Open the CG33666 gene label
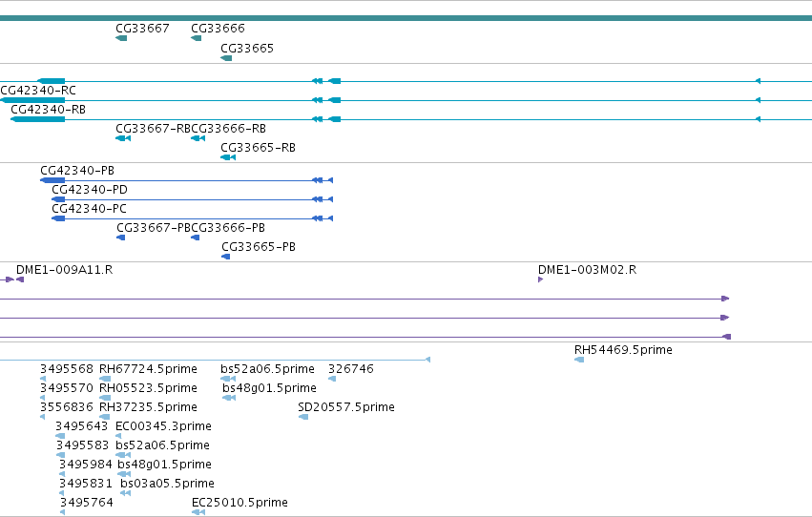812x517 pixels. 218,28
